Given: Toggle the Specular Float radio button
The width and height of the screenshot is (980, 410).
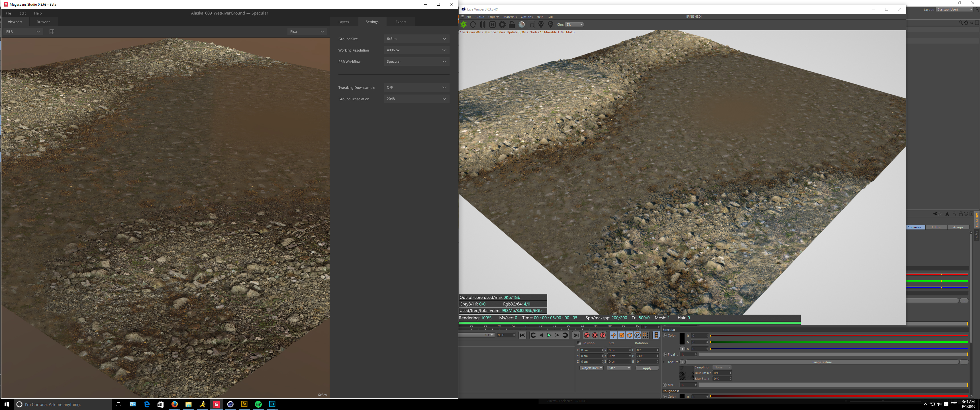Looking at the screenshot, I should 665,354.
